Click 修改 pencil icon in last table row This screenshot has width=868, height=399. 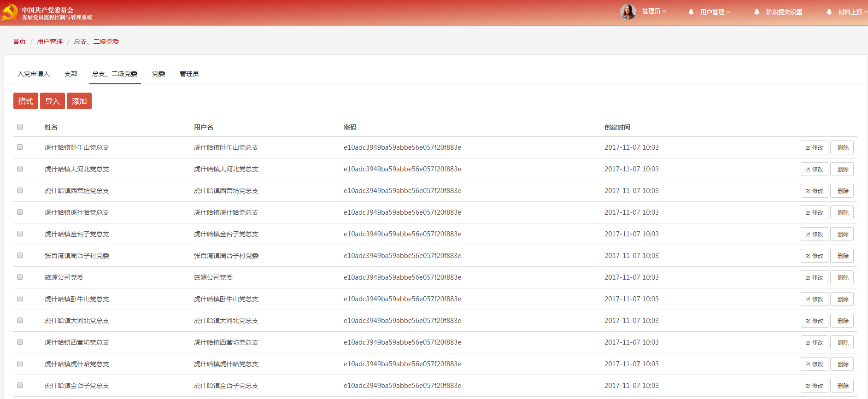pos(808,386)
